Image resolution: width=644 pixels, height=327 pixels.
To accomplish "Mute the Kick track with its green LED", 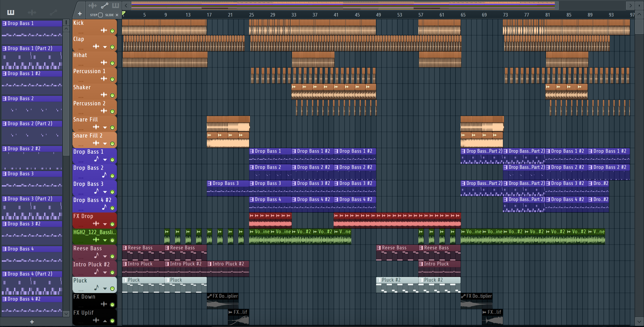I will [x=112, y=31].
